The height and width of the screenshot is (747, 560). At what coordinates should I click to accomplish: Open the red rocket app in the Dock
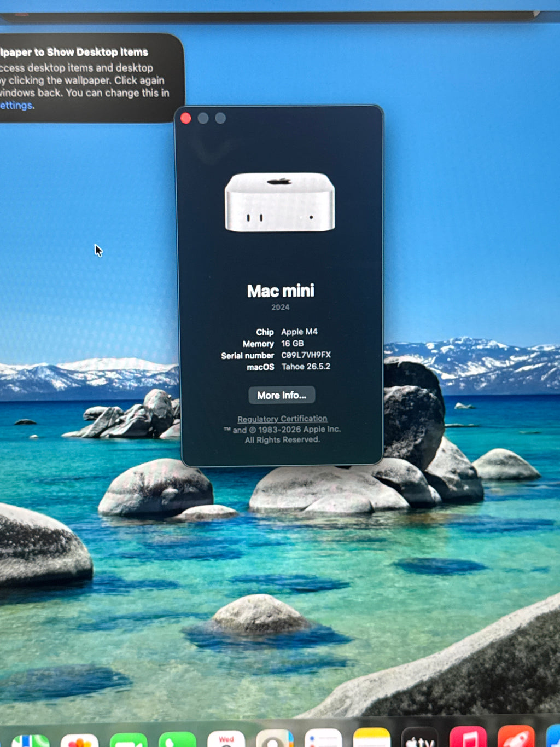click(516, 736)
